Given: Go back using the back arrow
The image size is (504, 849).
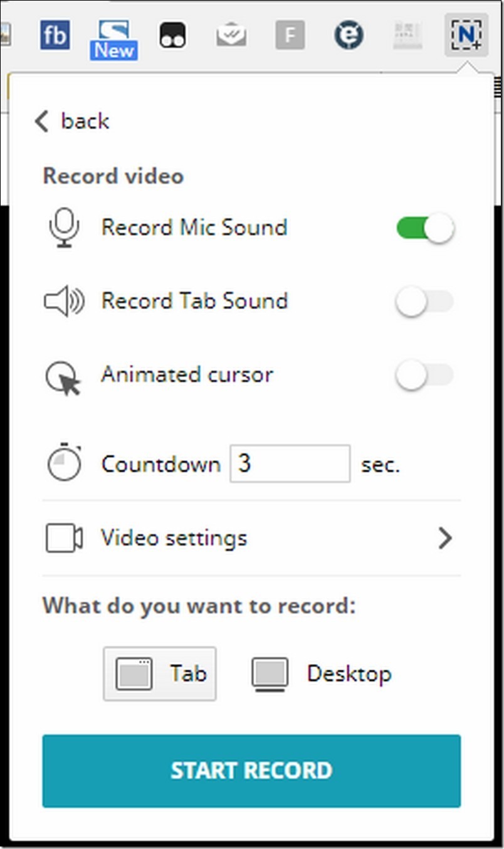Looking at the screenshot, I should point(71,121).
